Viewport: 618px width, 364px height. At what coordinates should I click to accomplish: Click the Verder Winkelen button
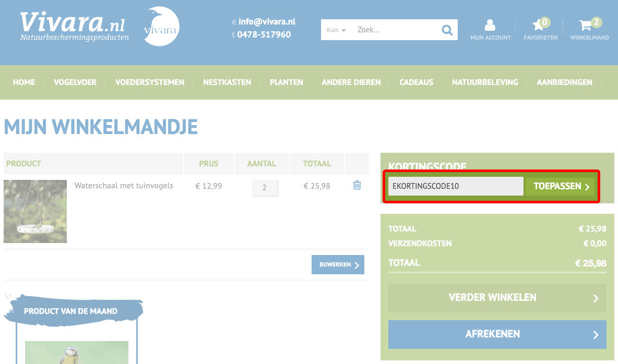[497, 298]
